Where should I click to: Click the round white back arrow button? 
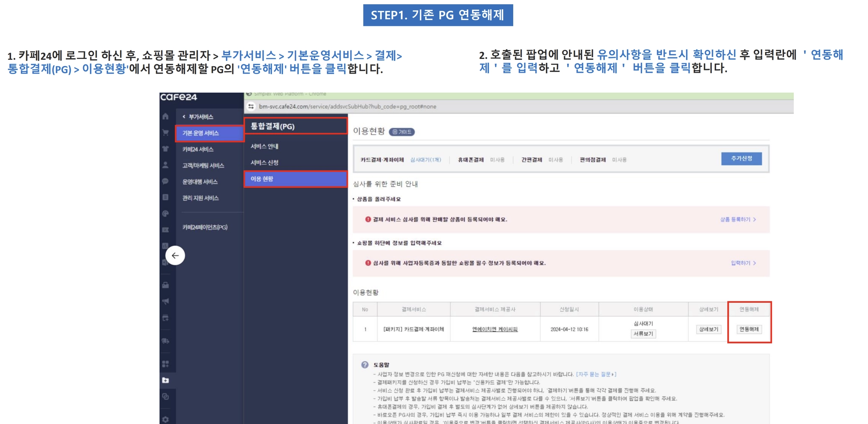coord(175,255)
